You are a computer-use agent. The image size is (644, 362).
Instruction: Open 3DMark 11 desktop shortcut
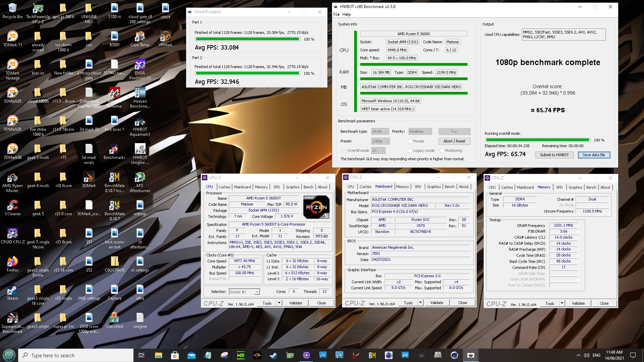point(12,39)
